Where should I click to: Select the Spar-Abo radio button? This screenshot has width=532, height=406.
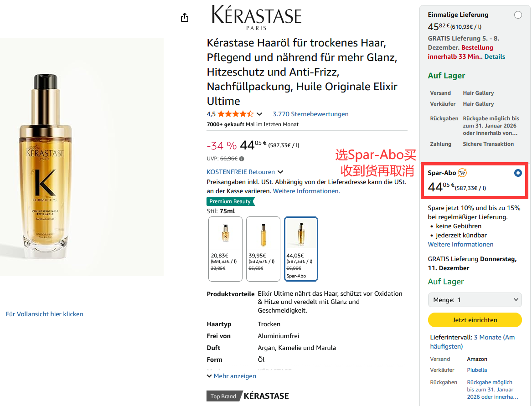tap(518, 173)
